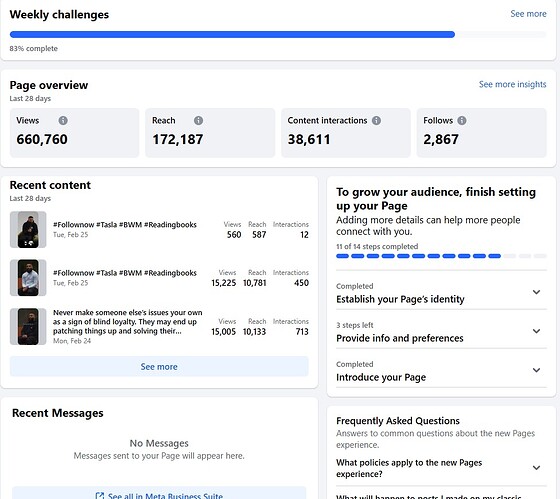Open the first #Follownow post thumbnail
560x499 pixels.
28,230
